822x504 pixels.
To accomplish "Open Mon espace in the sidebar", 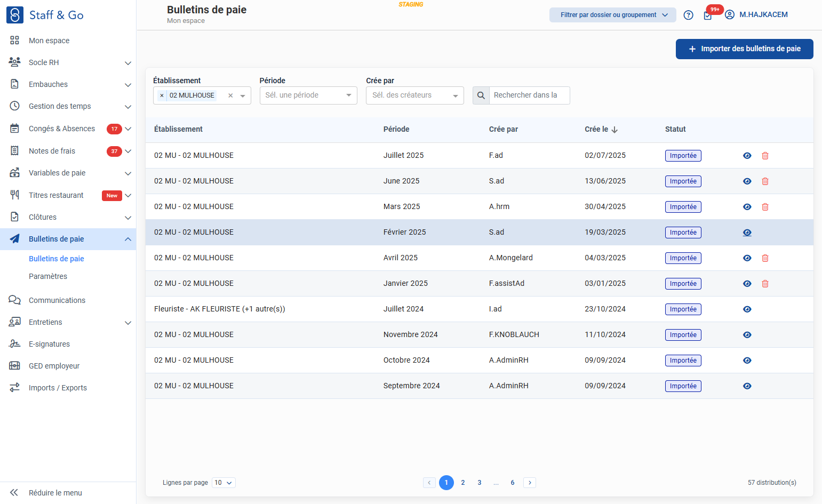I will (x=68, y=41).
